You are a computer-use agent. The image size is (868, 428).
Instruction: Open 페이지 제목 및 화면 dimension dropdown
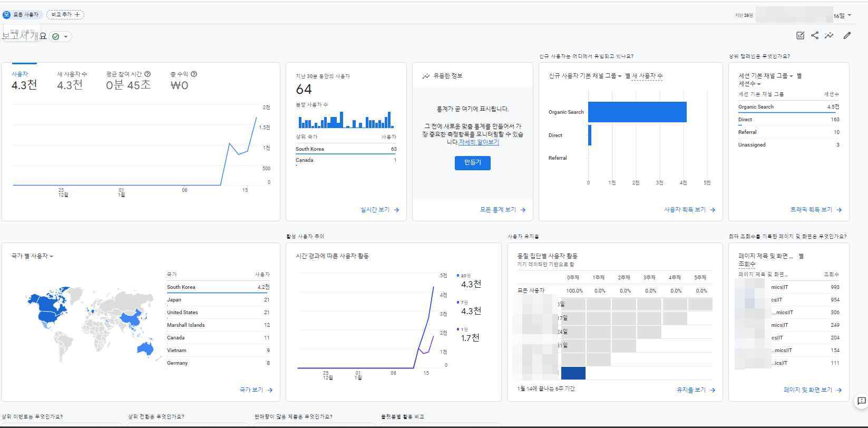tap(766, 256)
